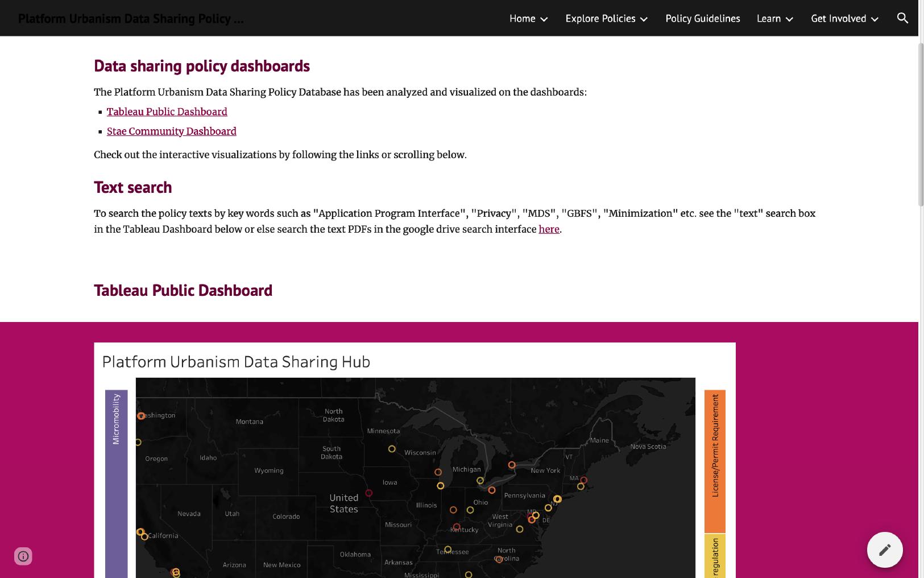Viewport: 924px width, 578px height.
Task: Open the Home menu item
Action: pyautogui.click(x=523, y=18)
